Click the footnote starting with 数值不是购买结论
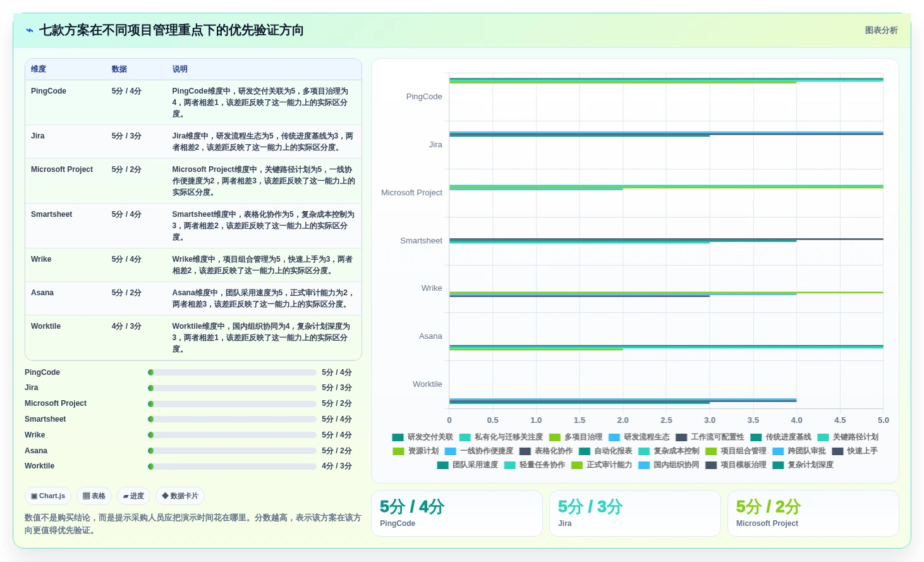The width and height of the screenshot is (924, 562). point(193,524)
